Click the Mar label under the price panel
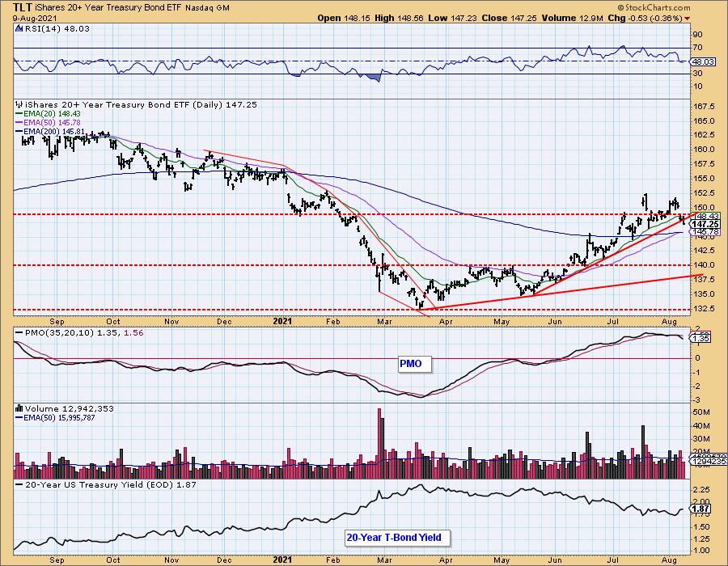The image size is (728, 566). click(384, 321)
